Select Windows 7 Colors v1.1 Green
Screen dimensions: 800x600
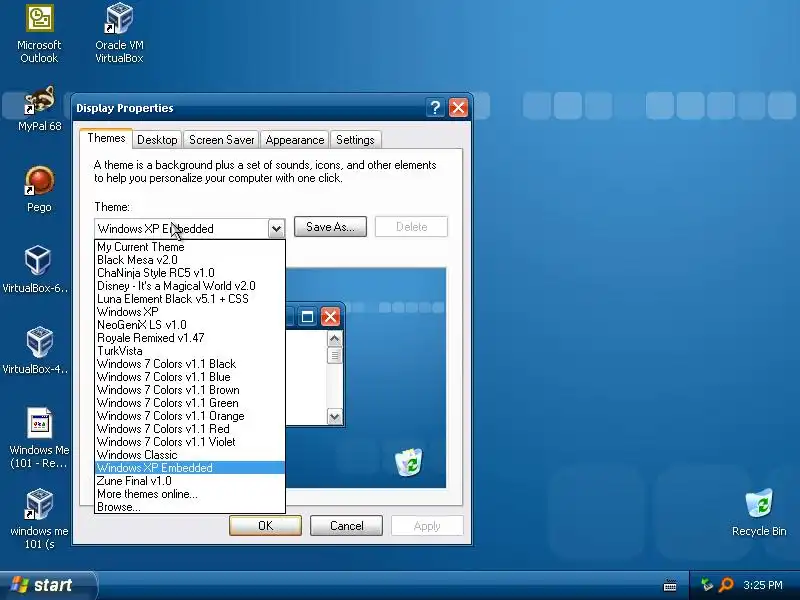coord(190,403)
